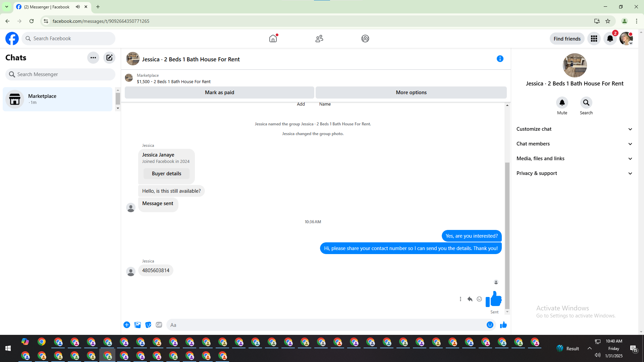
Task: Click the Chrome profile avatar icon
Action: tap(625, 21)
